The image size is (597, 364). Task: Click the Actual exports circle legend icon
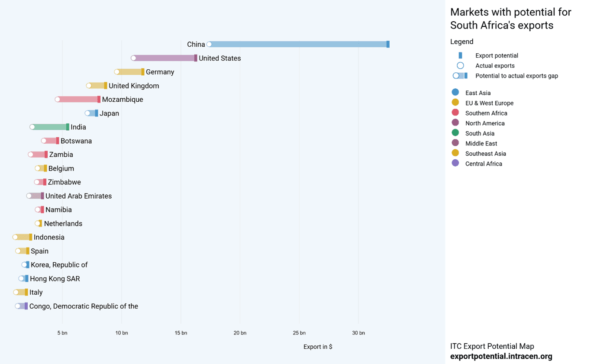click(460, 65)
